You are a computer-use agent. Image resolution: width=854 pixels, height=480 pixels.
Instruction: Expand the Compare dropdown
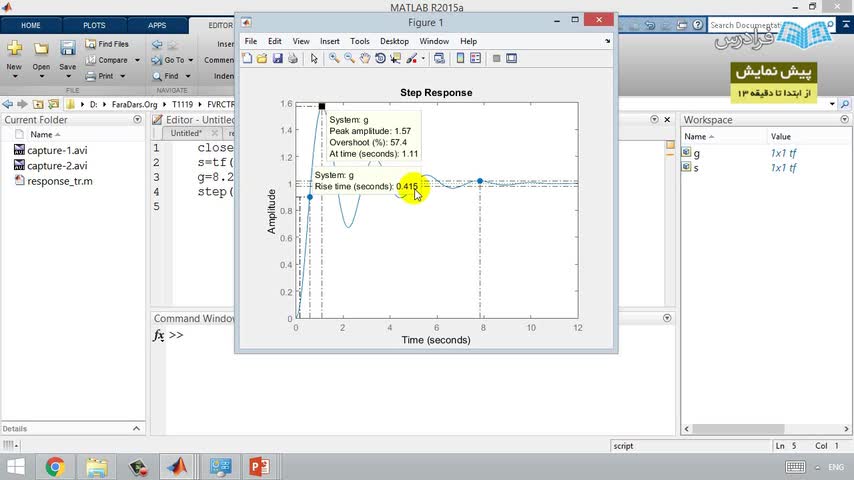point(137,60)
